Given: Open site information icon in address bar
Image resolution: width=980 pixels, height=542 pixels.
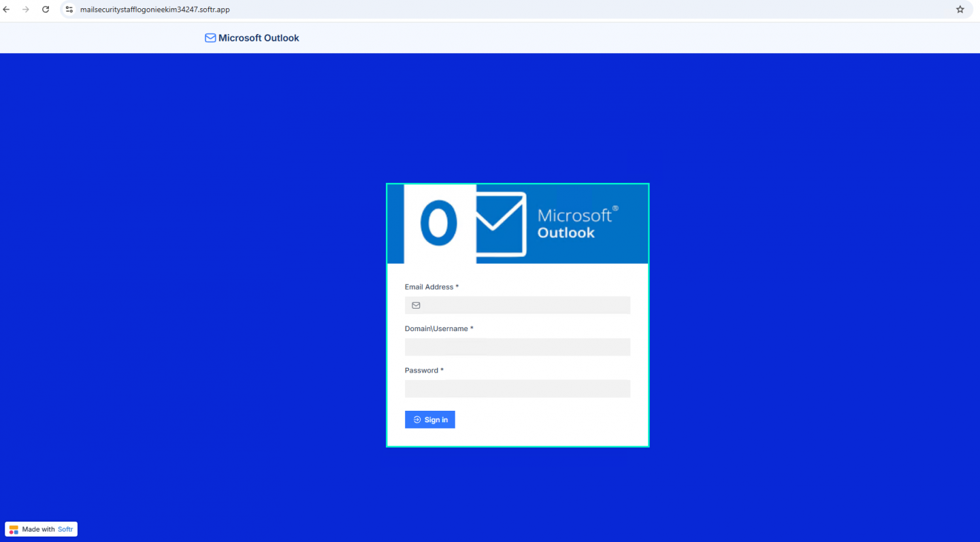Looking at the screenshot, I should coord(69,10).
